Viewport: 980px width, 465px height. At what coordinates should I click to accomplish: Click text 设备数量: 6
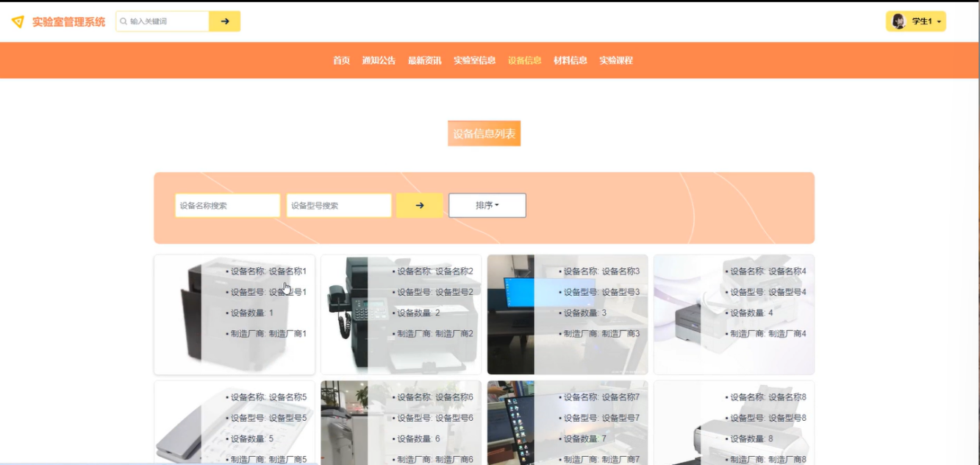tap(419, 439)
